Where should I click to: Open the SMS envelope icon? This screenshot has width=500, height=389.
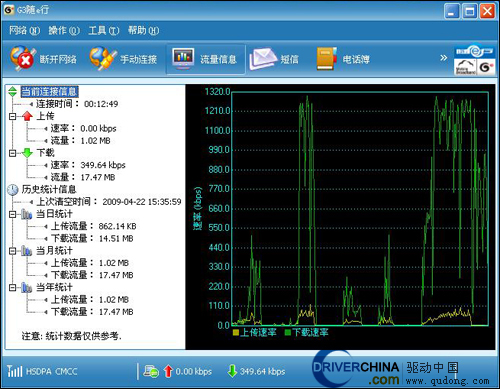[263, 59]
